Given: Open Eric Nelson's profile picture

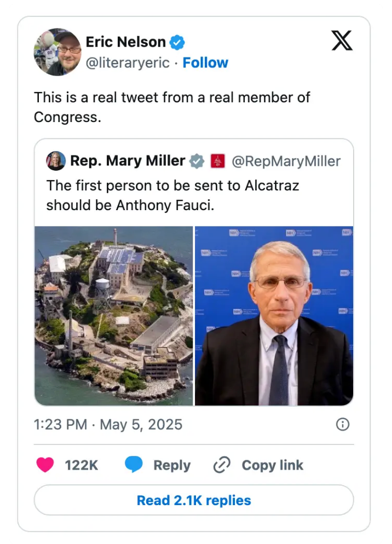Looking at the screenshot, I should pyautogui.click(x=57, y=52).
